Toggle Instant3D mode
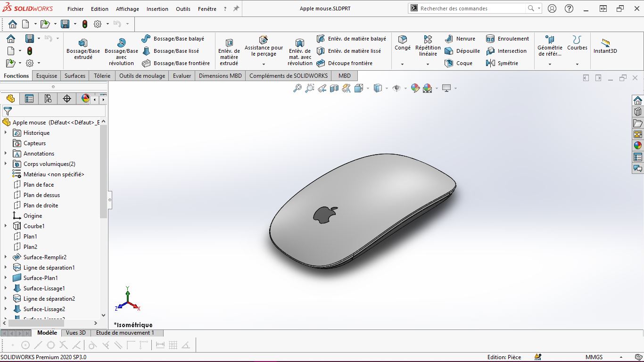Screen dimensions: 644x362 [605, 46]
